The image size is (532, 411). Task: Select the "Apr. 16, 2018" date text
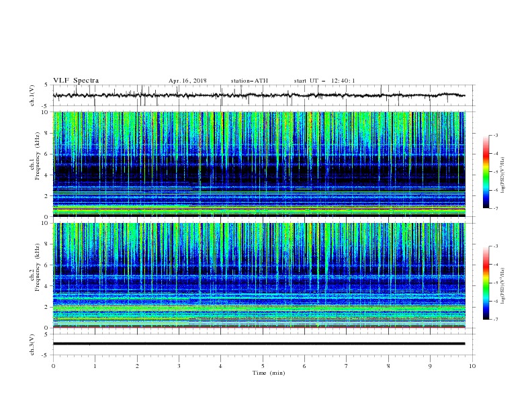[187, 81]
